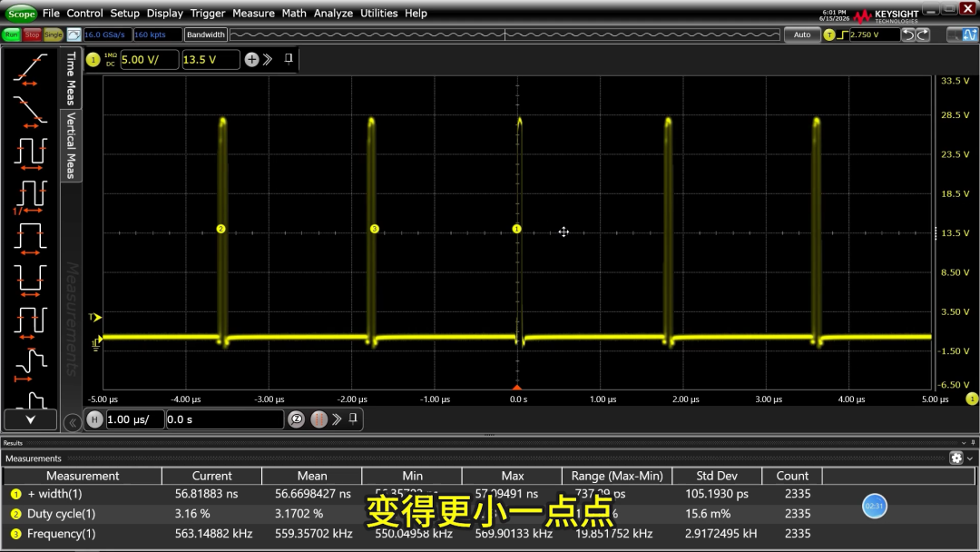Screen dimensions: 980x552
Task: Select the fall time measurement icon
Action: (30, 112)
